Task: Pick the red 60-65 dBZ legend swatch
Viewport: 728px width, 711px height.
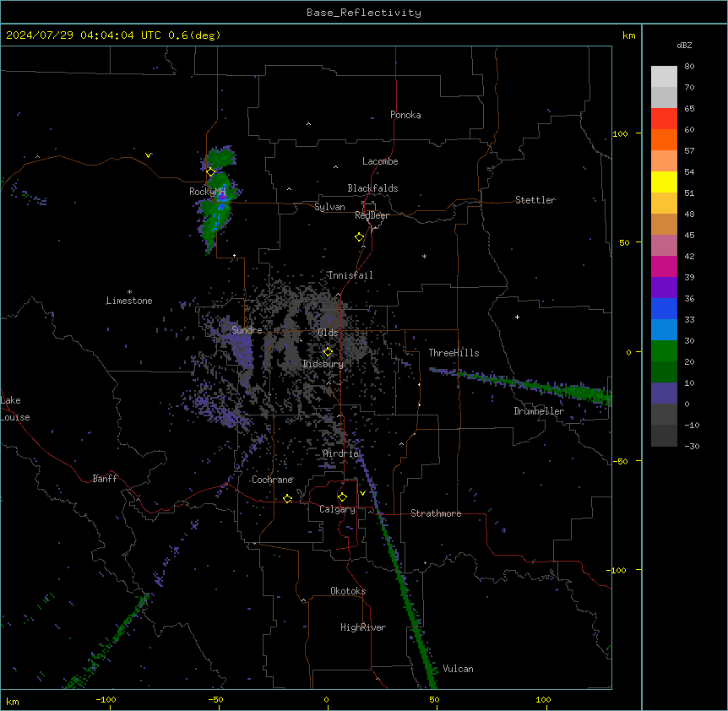Action: 664,119
